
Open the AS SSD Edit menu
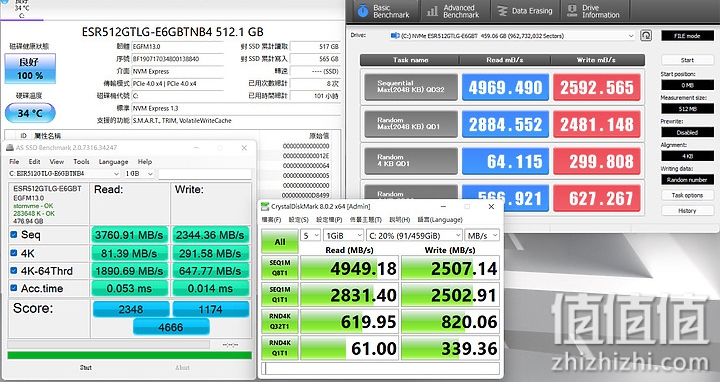click(34, 162)
